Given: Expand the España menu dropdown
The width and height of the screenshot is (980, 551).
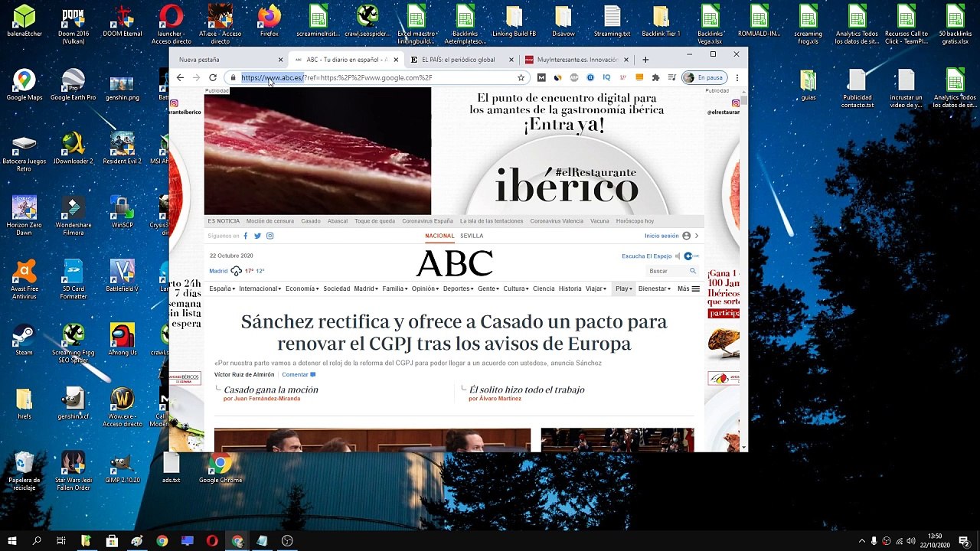Looking at the screenshot, I should point(222,289).
